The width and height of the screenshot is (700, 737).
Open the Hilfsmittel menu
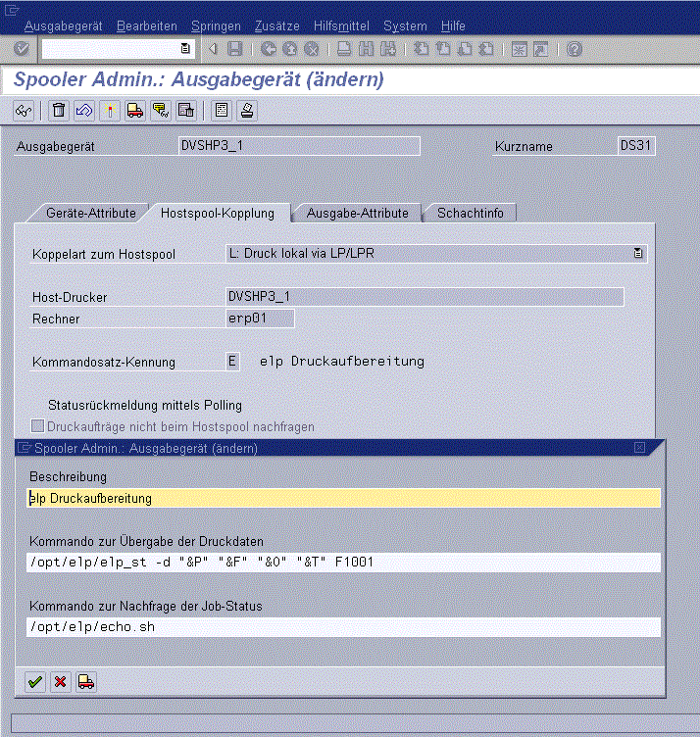tap(342, 25)
